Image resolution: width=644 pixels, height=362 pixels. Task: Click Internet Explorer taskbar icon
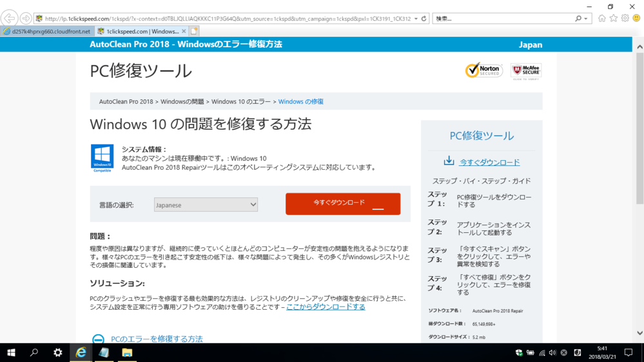click(x=81, y=352)
